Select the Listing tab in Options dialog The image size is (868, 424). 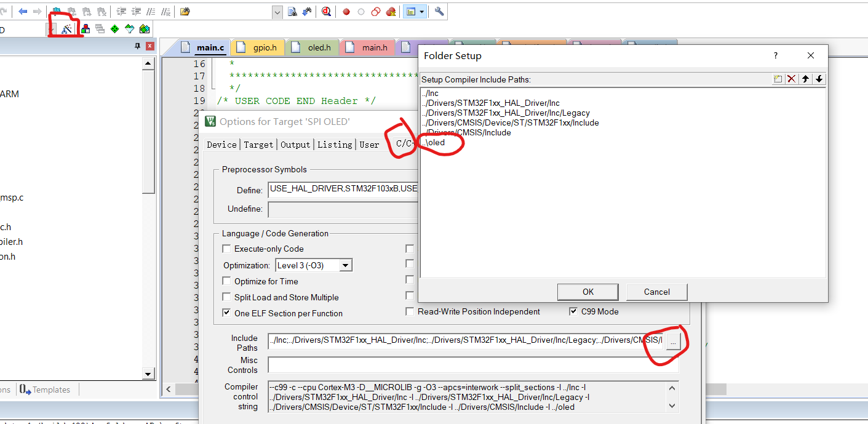pos(335,145)
